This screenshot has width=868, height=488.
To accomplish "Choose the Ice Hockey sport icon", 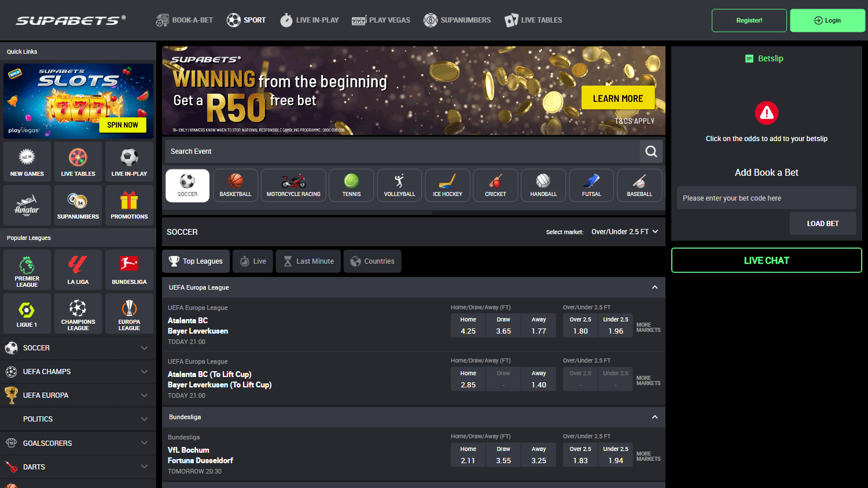I will point(447,186).
